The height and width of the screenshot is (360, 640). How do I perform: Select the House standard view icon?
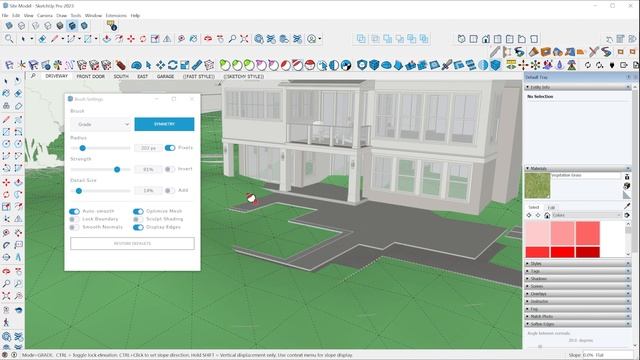coord(486,39)
